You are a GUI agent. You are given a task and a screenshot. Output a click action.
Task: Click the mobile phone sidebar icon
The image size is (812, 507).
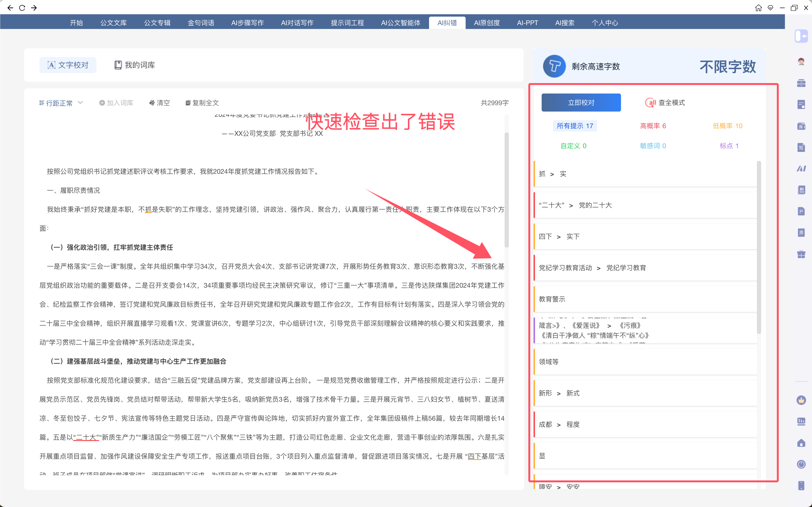[801, 486]
